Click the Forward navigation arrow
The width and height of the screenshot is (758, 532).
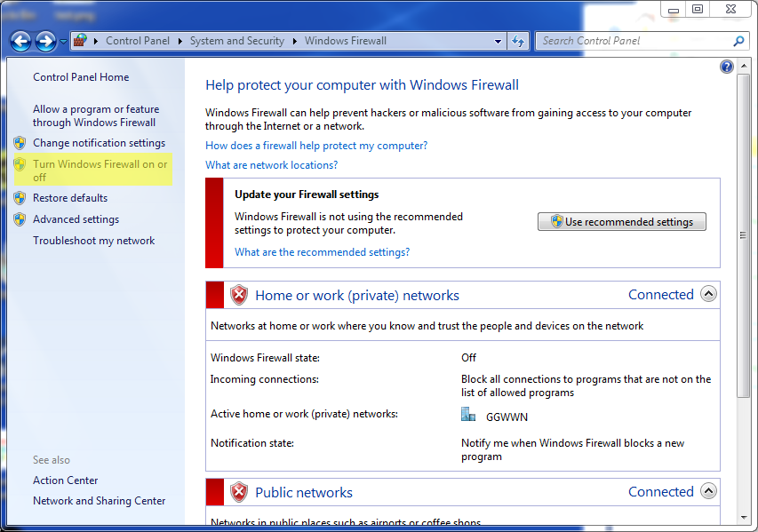(x=45, y=41)
